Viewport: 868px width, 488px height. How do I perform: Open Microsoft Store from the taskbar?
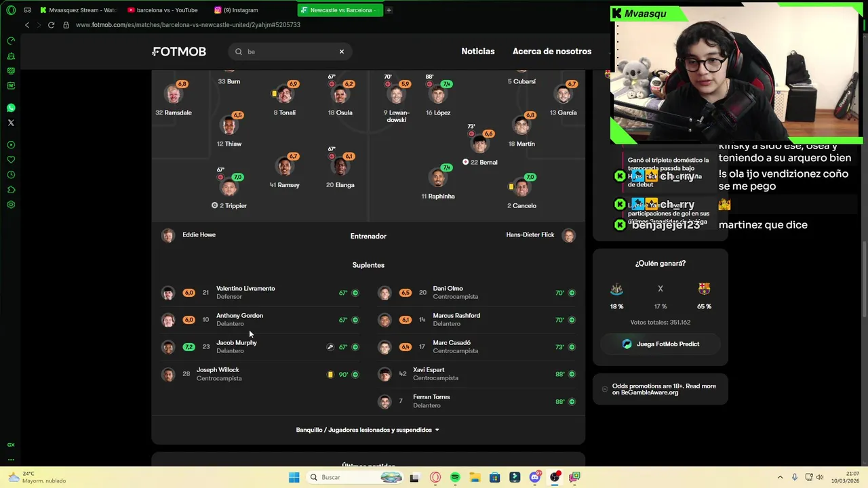(495, 477)
